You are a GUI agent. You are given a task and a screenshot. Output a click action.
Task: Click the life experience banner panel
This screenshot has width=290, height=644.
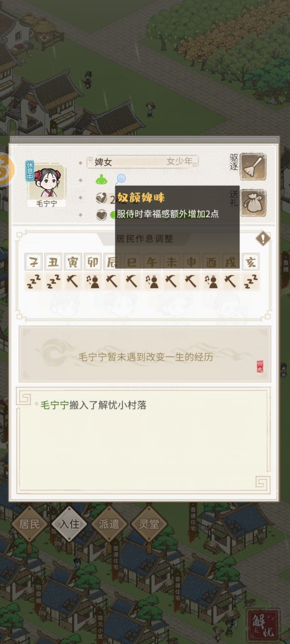[x=145, y=354]
